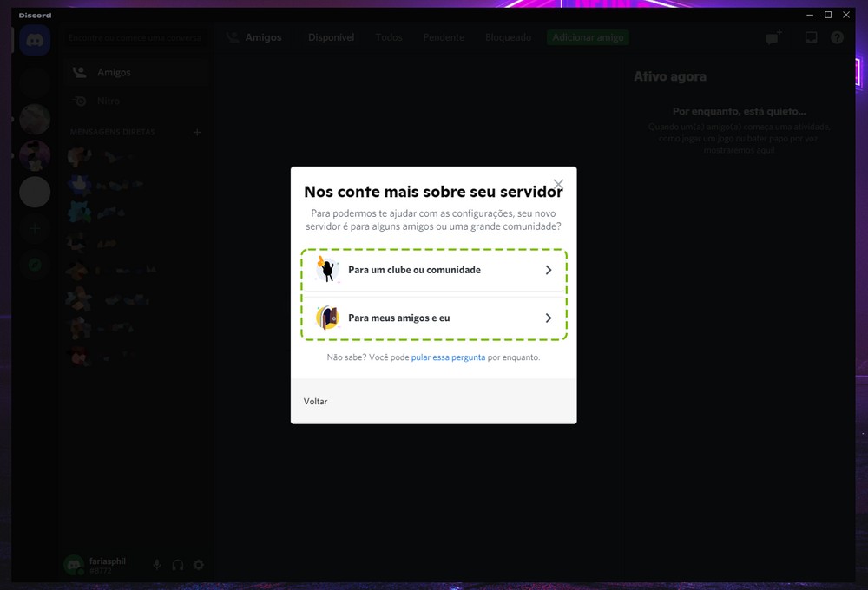Choose Para meus amigos e eu option
Viewport: 868px width, 590px height.
point(433,318)
